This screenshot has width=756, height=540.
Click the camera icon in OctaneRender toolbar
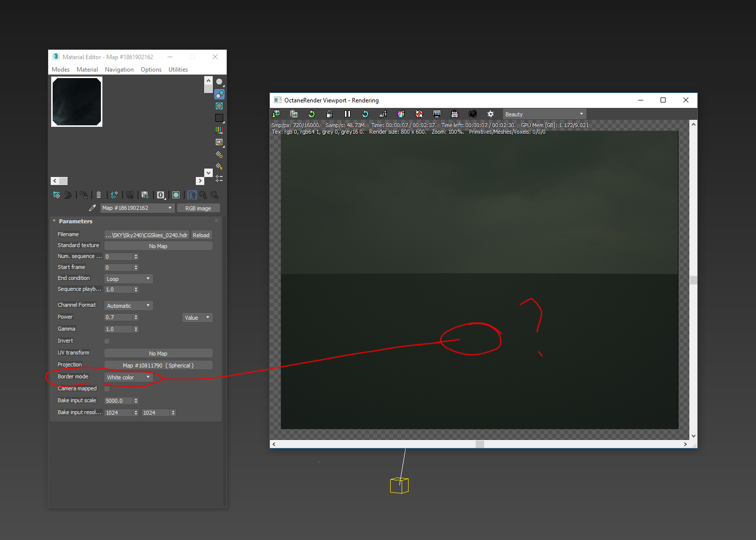pyautogui.click(x=473, y=114)
